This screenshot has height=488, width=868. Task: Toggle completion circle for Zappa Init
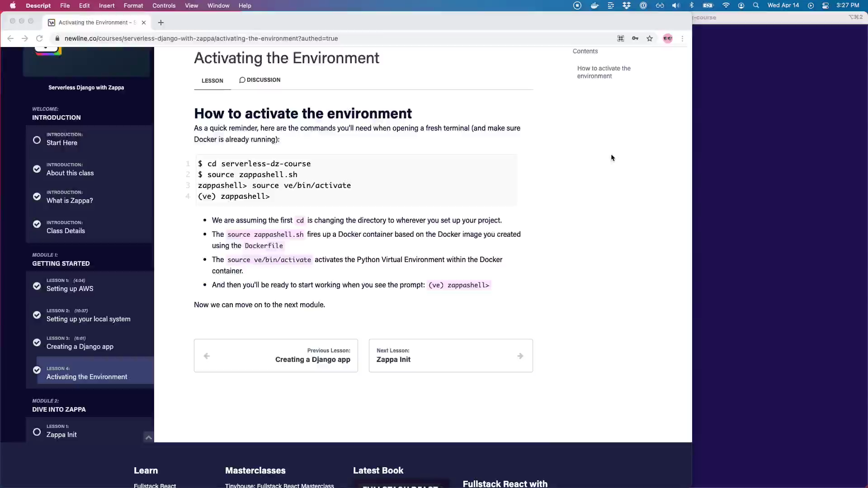[37, 432]
